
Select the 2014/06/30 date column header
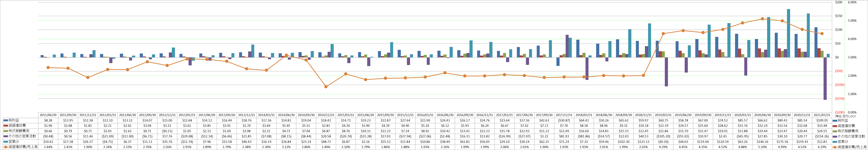[286, 115]
